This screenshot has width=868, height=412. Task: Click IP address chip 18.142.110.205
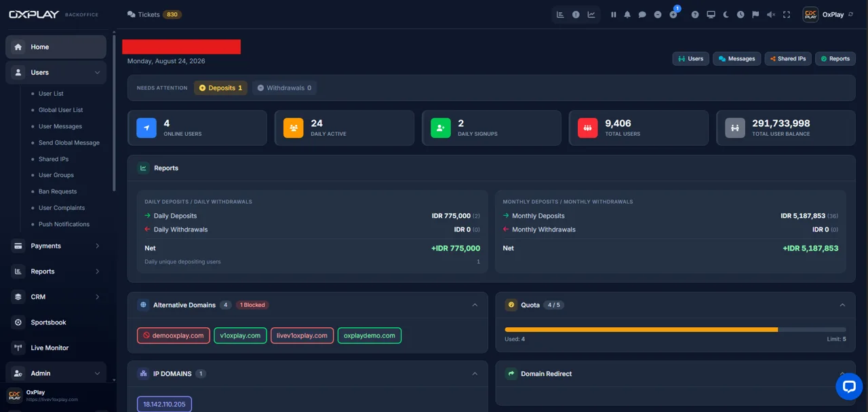click(164, 404)
